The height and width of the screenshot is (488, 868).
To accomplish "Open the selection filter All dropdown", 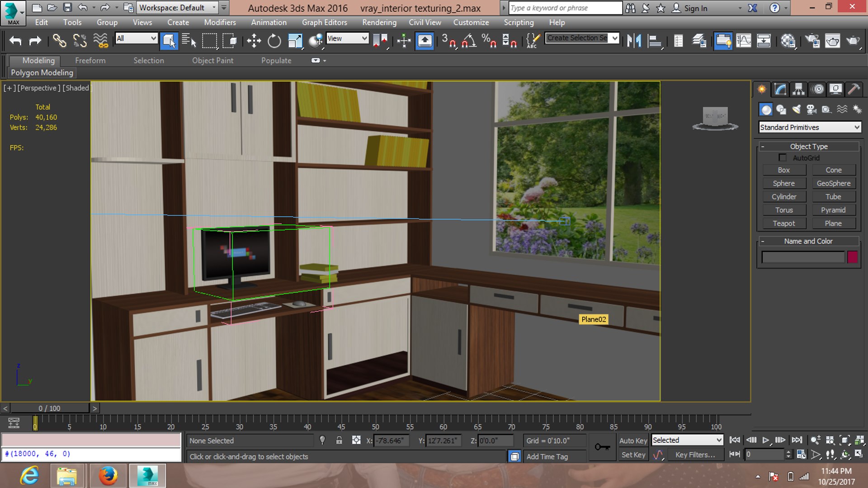I will [x=136, y=38].
